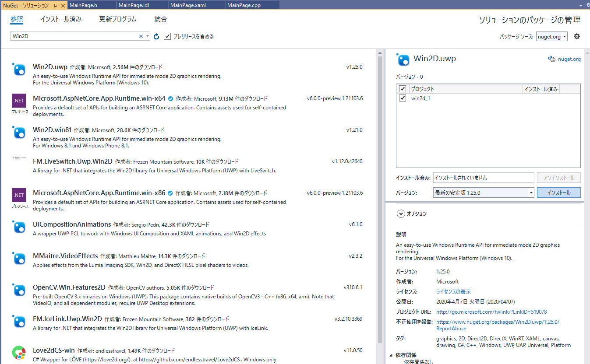Open package source settings gear
Screen dimensions: 590x364
pos(577,36)
